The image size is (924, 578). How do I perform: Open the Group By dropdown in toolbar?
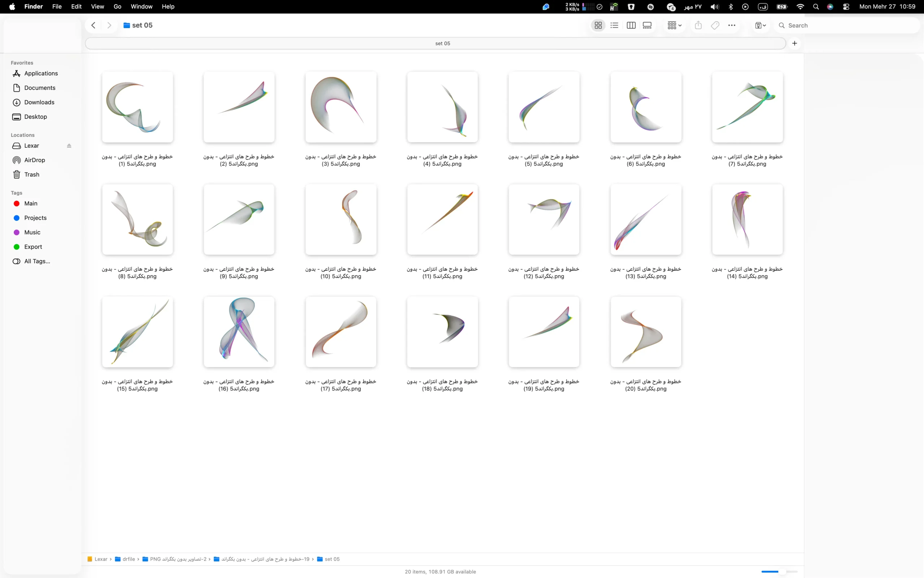tap(674, 25)
